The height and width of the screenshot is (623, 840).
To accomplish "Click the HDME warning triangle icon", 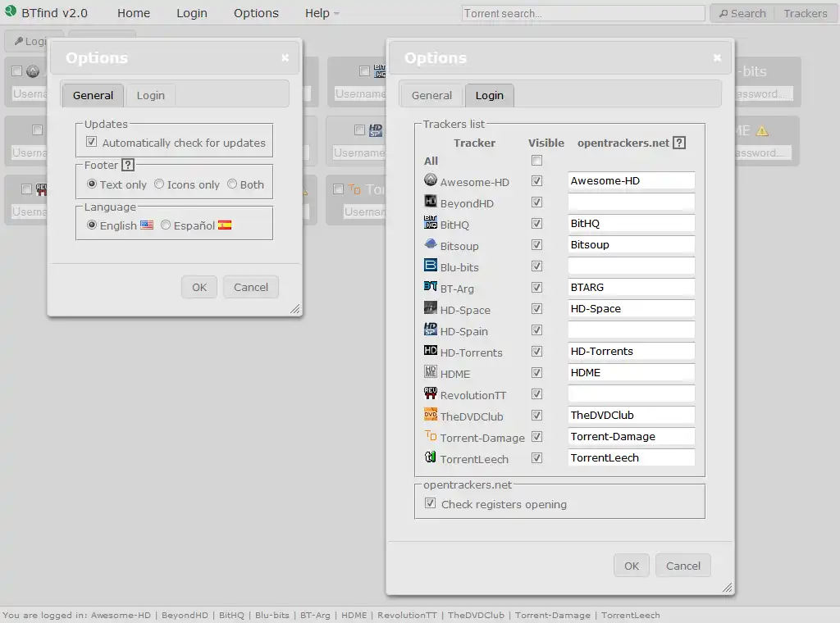I will (x=762, y=130).
